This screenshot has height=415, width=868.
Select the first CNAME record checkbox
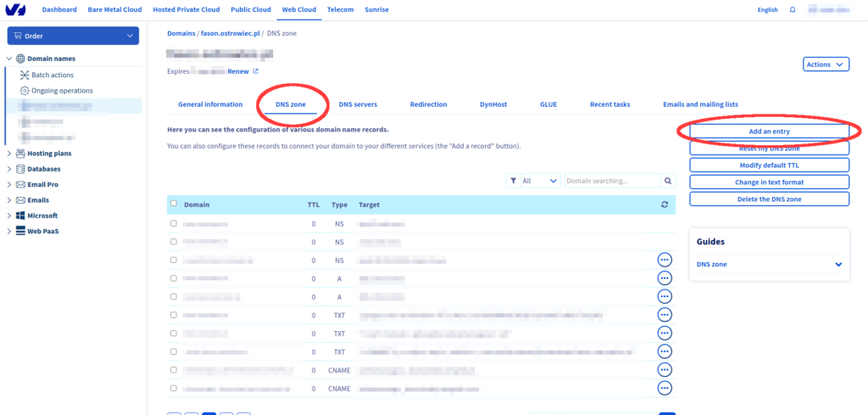[x=174, y=370]
